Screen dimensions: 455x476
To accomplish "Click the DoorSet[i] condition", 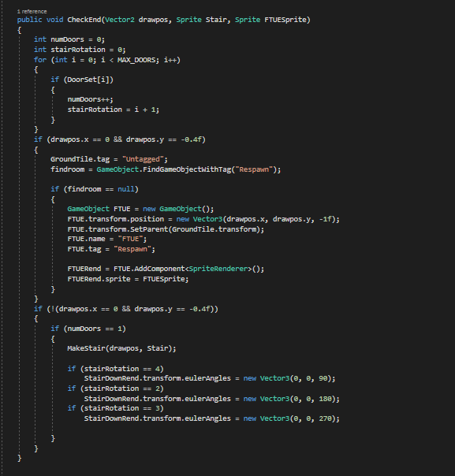I will 88,80.
